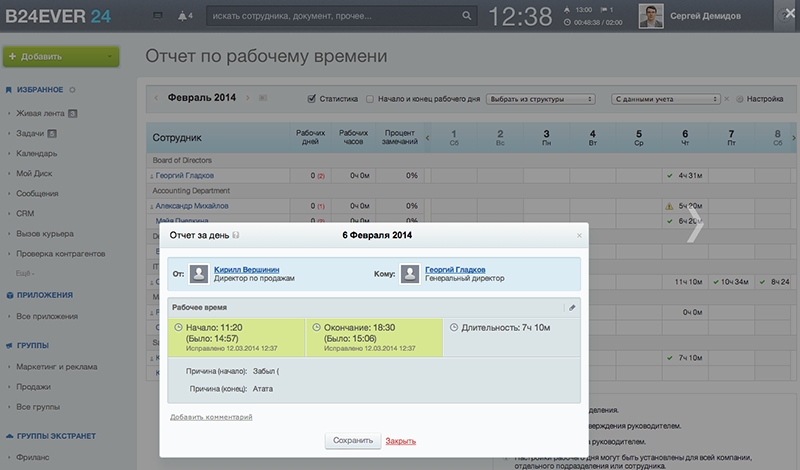Open Задачи in sidebar
Viewport: 800px width, 470px height.
(x=30, y=133)
